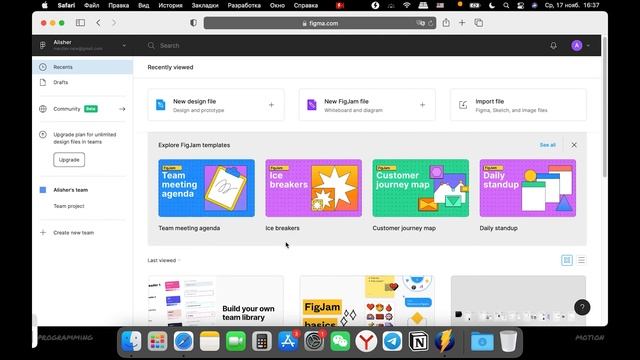Open the help question mark button
Image resolution: width=640 pixels, height=360 pixels.
pos(582,307)
